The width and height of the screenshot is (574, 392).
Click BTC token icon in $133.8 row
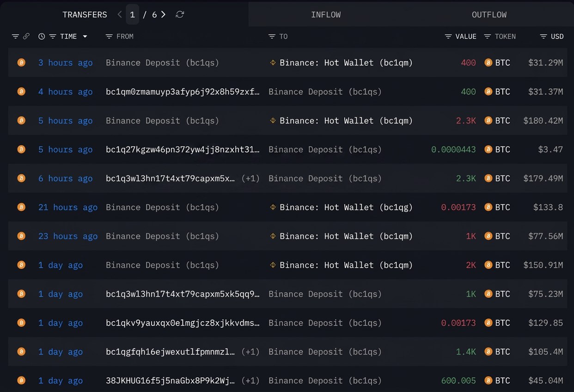click(488, 207)
